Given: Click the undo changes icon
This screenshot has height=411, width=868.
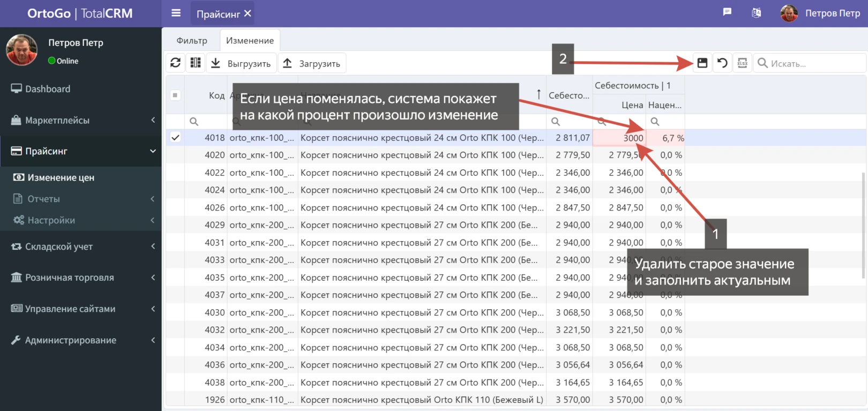Looking at the screenshot, I should tap(722, 63).
